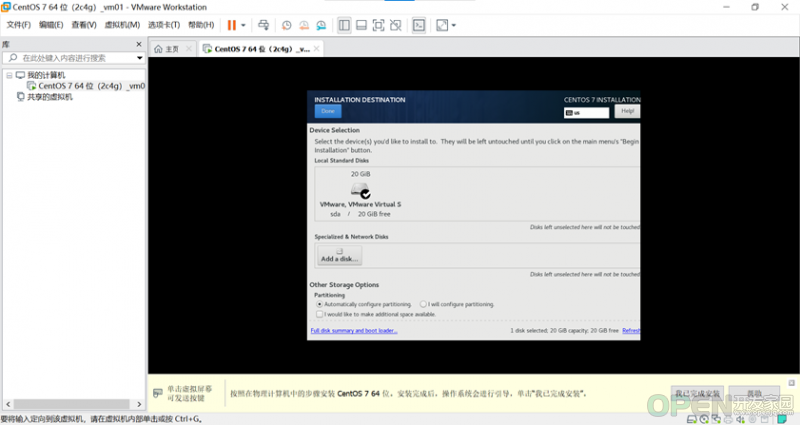Click the stretch guest display icon
Screen dimensions: 800x425
point(442,25)
